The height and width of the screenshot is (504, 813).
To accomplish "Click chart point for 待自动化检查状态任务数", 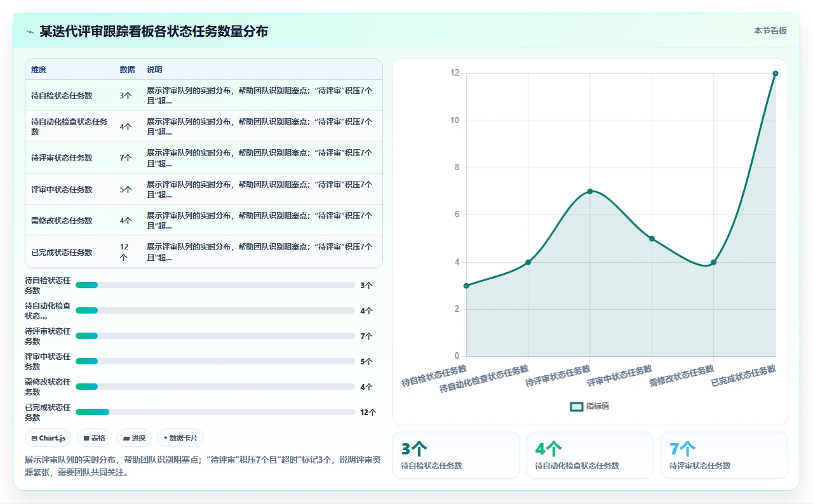I will (x=528, y=262).
